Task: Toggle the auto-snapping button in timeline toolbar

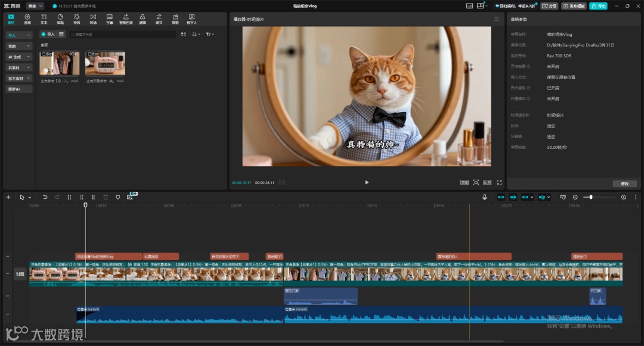Action: tap(512, 197)
